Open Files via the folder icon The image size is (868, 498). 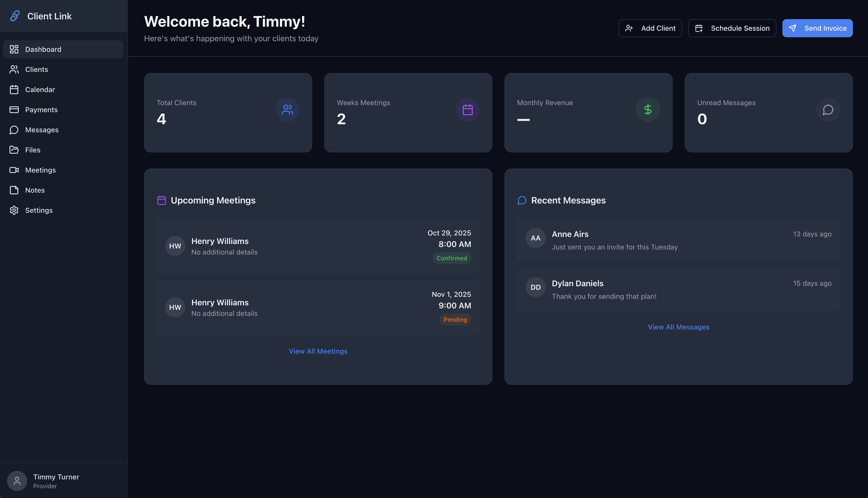click(x=14, y=150)
